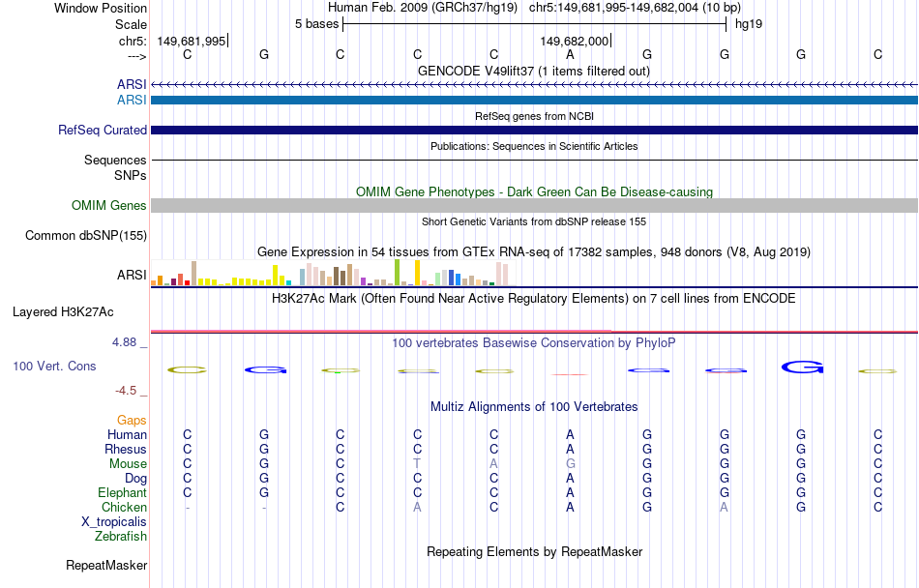Click the 4.88 PhyloP upper scale value

coord(124,342)
